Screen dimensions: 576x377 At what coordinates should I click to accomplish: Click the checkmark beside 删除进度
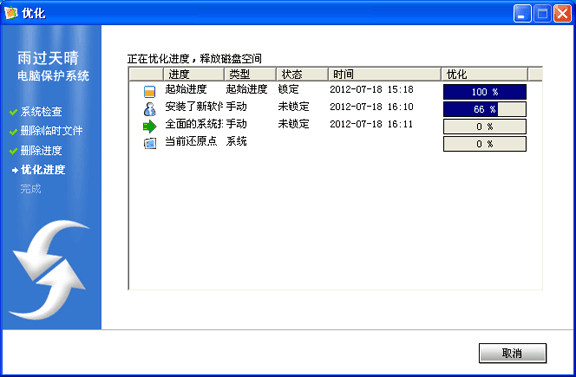pos(14,151)
